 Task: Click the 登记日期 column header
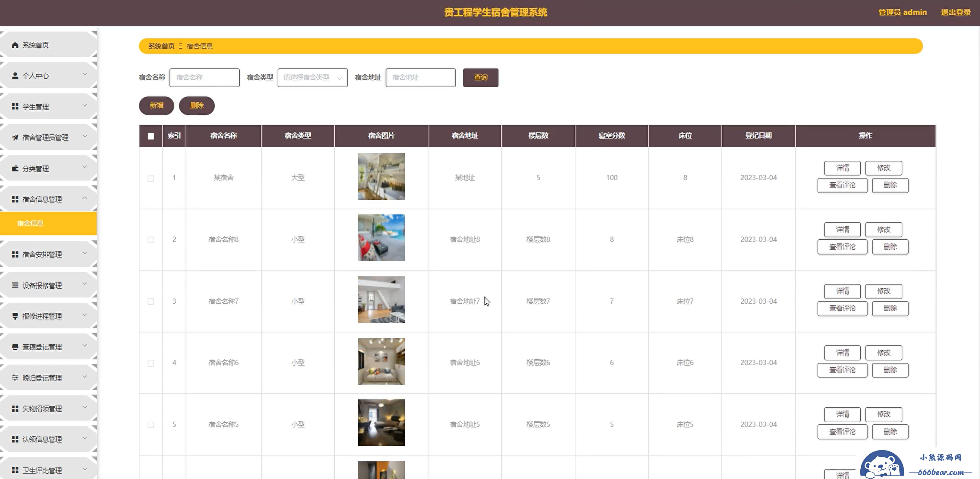[x=758, y=136]
